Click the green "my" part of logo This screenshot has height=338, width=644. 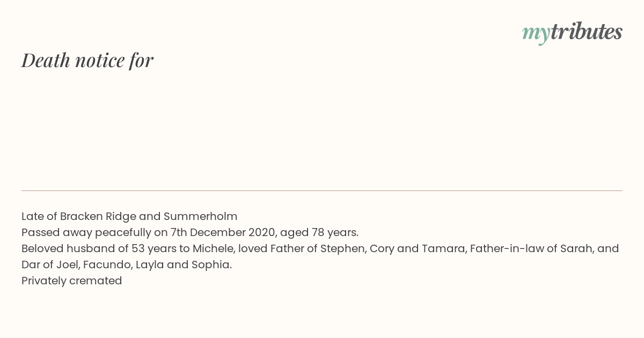pos(536,33)
